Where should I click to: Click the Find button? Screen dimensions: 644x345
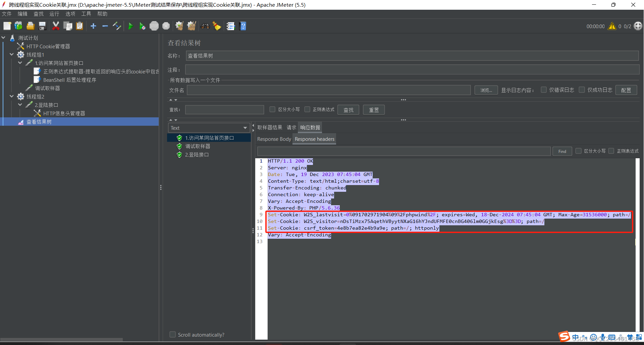click(562, 151)
